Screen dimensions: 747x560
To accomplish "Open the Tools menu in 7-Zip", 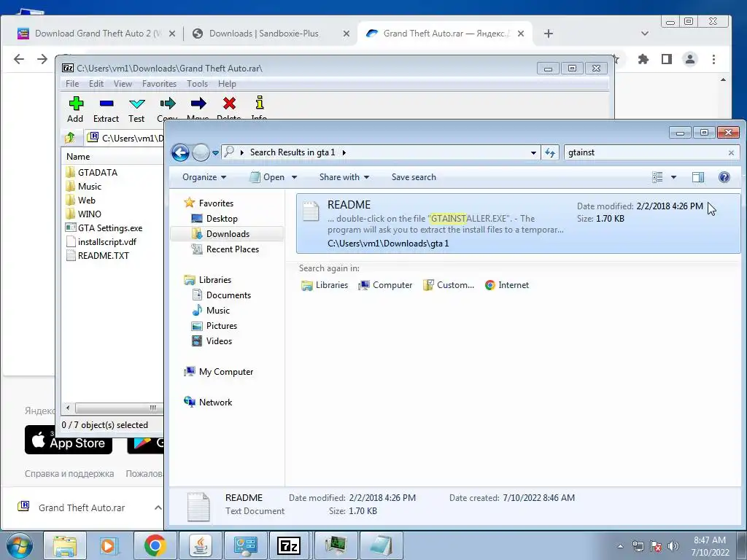I will click(197, 84).
